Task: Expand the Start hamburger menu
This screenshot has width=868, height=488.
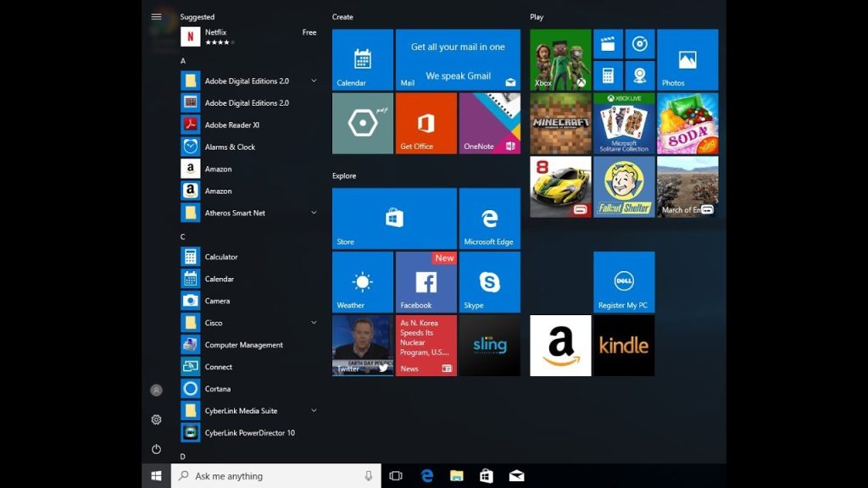Action: (156, 17)
